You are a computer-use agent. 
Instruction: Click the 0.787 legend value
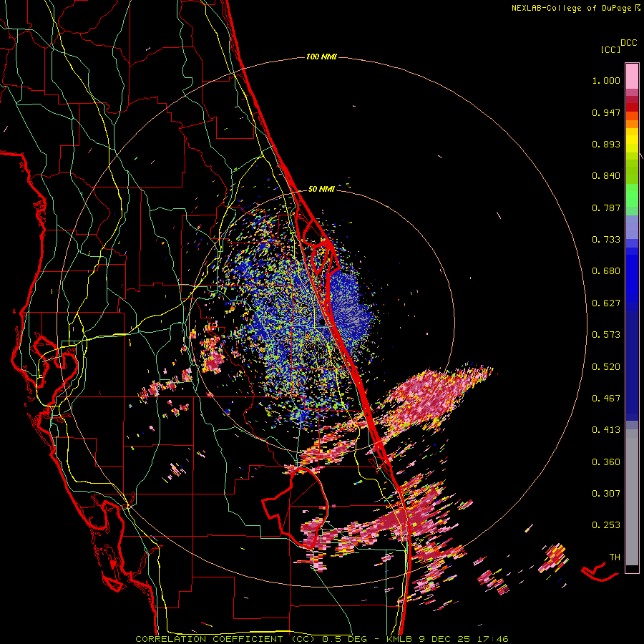click(606, 208)
